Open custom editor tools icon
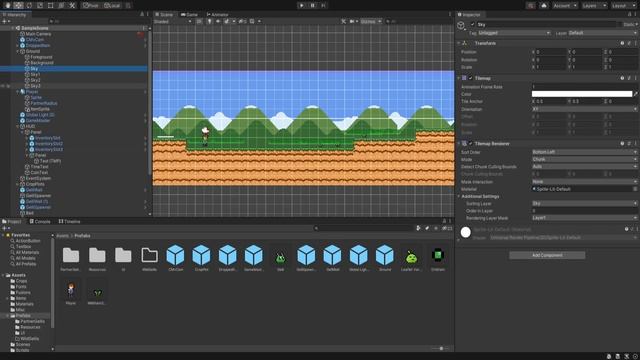 (72, 5)
